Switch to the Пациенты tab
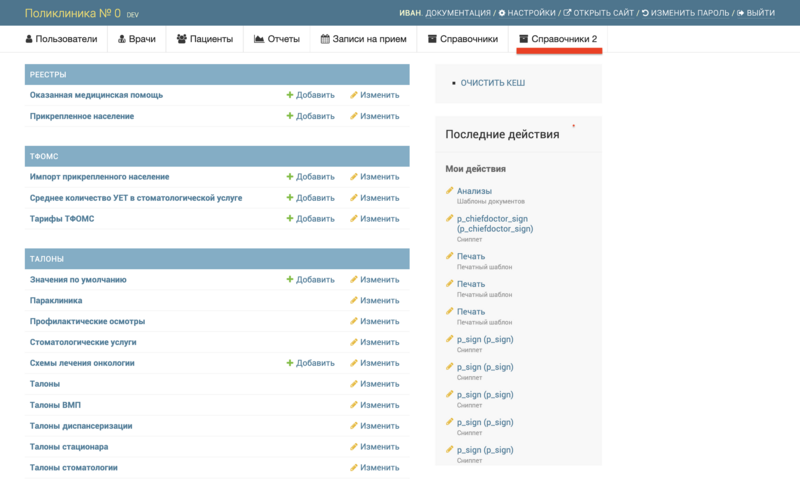This screenshot has width=800, height=480. coord(205,39)
